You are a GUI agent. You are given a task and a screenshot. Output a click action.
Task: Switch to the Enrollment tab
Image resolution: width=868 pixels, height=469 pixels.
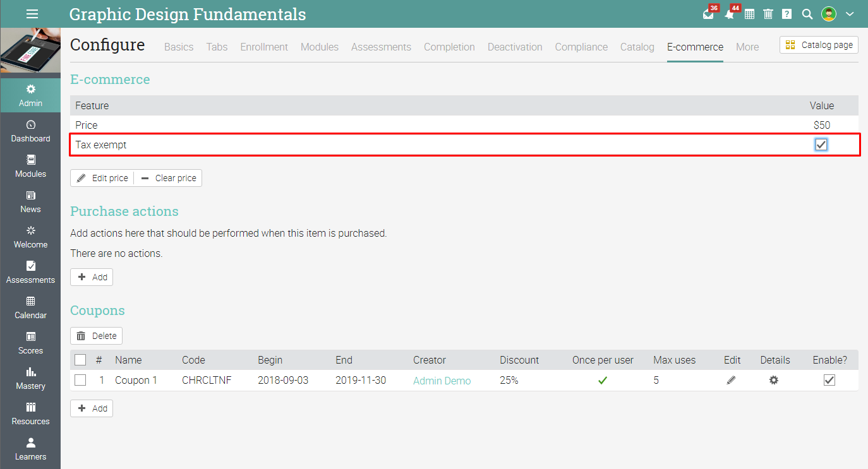[264, 47]
